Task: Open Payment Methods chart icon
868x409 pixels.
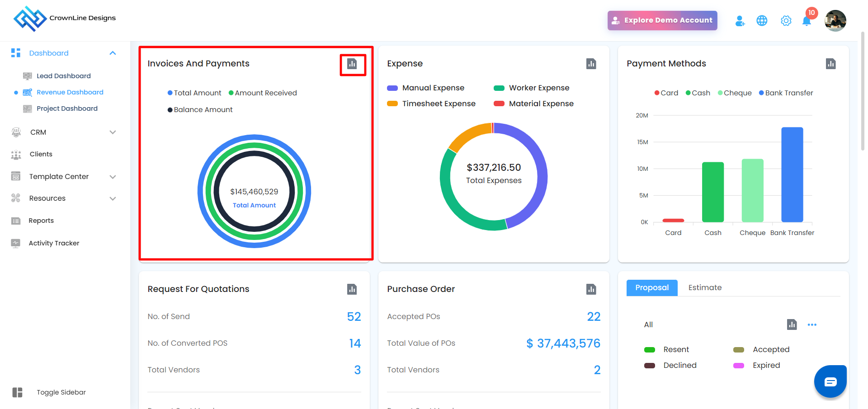Action: 830,64
